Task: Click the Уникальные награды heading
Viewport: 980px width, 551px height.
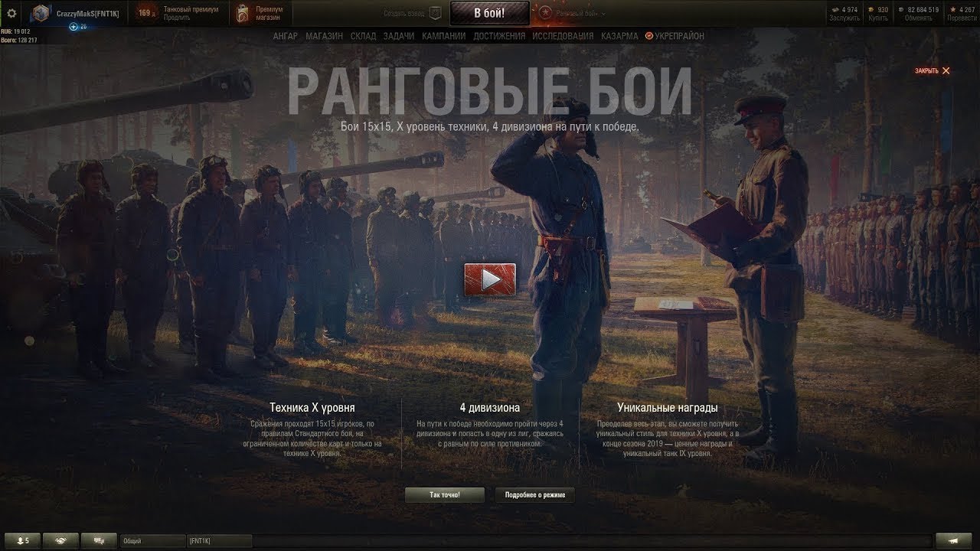Action: click(x=668, y=408)
